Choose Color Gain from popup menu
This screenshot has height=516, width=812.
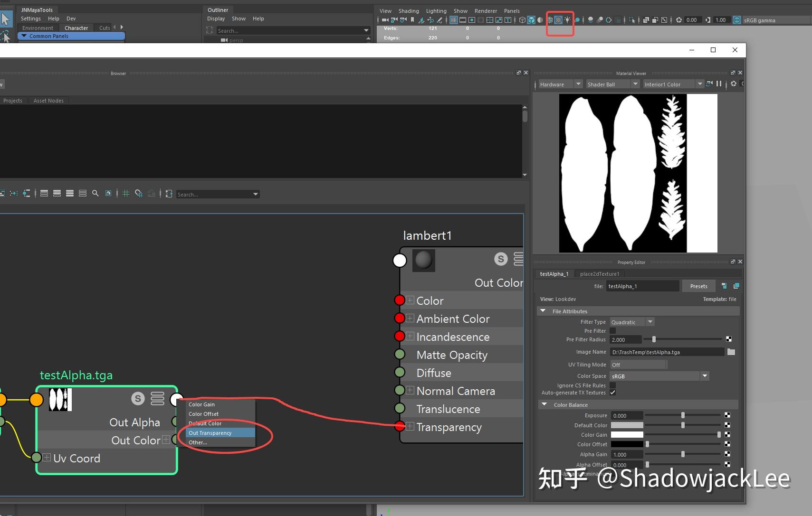pos(220,404)
